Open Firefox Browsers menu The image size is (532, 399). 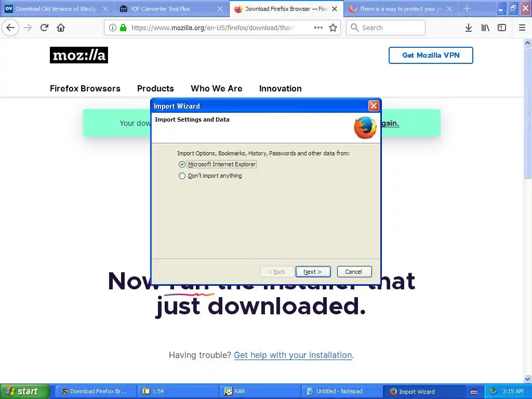tap(85, 88)
